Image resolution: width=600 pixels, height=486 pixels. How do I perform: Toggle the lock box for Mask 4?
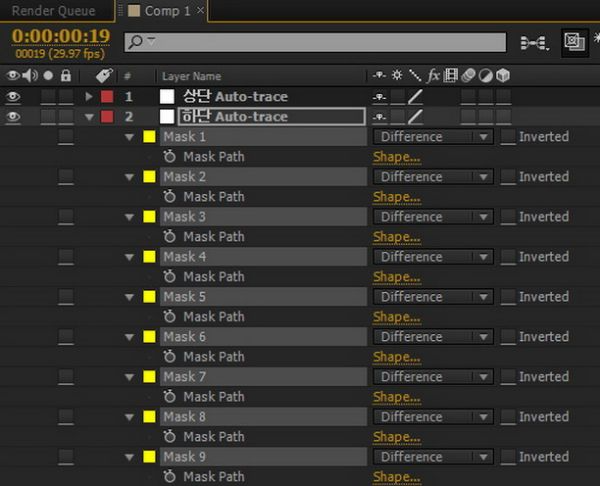(x=66, y=256)
